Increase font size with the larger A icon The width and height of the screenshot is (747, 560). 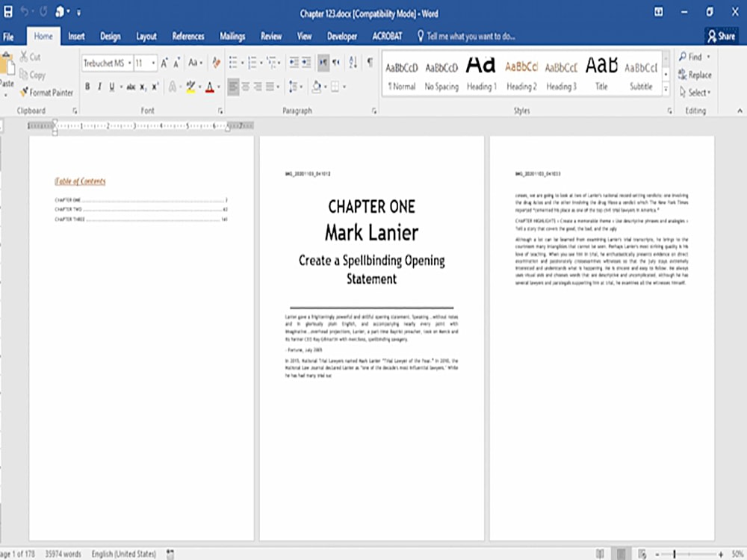(164, 63)
